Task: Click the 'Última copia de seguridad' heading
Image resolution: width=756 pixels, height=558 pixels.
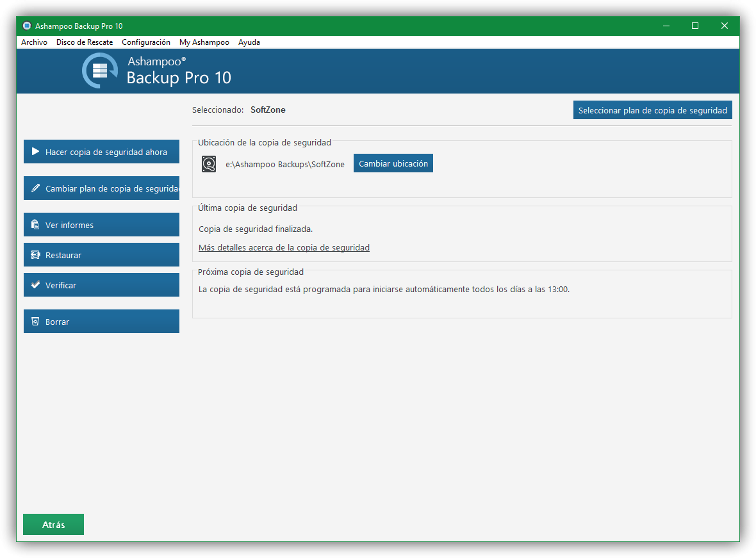Action: pos(247,208)
